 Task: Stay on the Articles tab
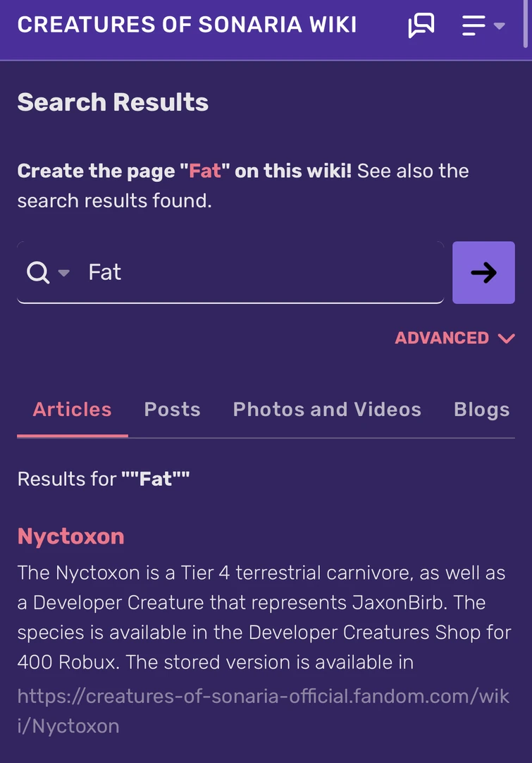72,409
